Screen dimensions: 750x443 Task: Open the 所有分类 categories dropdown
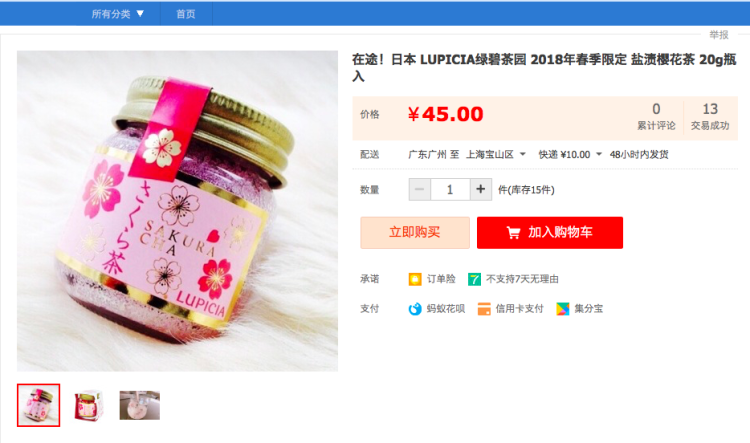tap(118, 14)
